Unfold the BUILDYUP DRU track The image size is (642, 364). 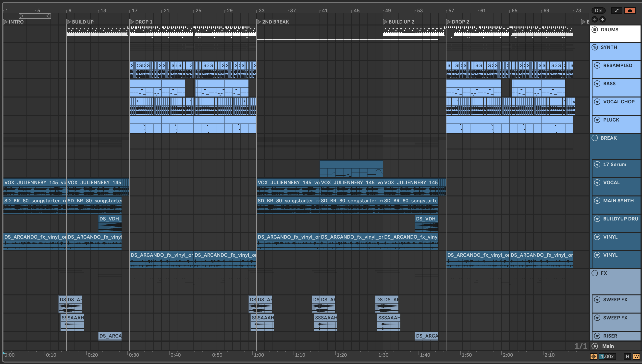click(x=597, y=219)
